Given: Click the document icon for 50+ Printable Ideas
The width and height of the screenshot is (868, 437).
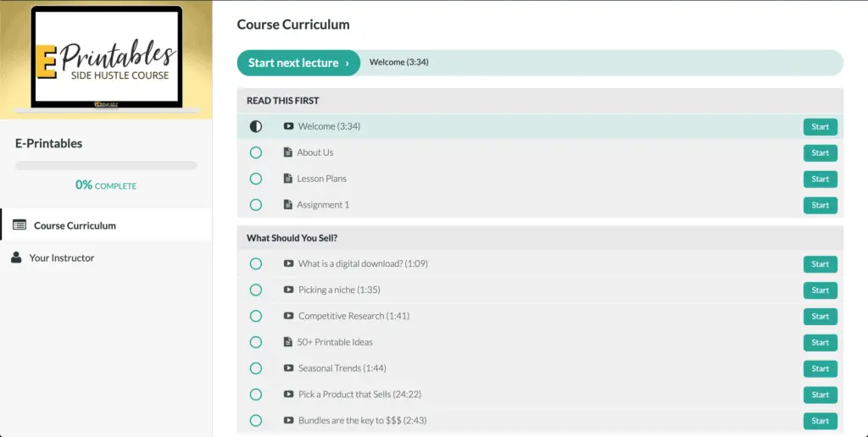Looking at the screenshot, I should click(287, 342).
